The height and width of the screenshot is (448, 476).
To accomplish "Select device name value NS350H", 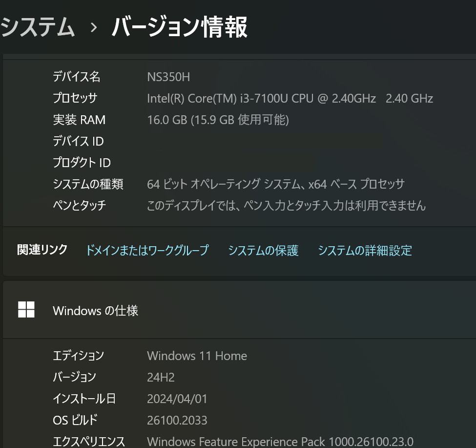I will click(x=168, y=77).
